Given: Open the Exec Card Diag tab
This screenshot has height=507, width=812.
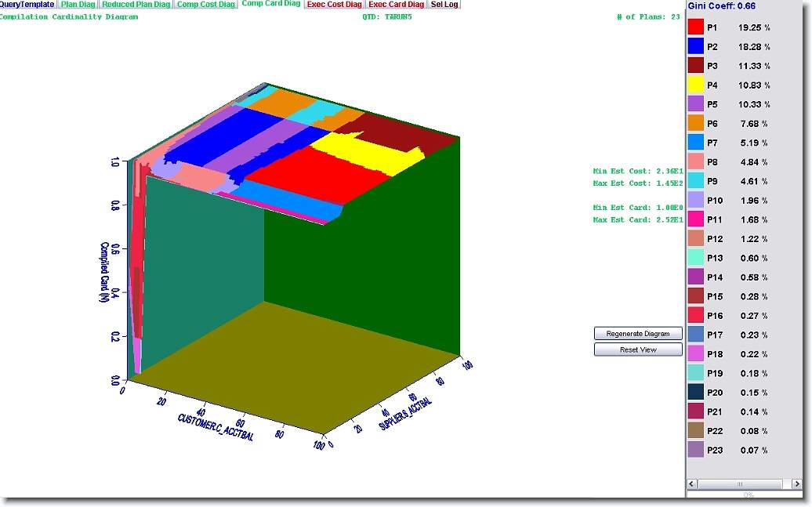Looking at the screenshot, I should (x=396, y=5).
